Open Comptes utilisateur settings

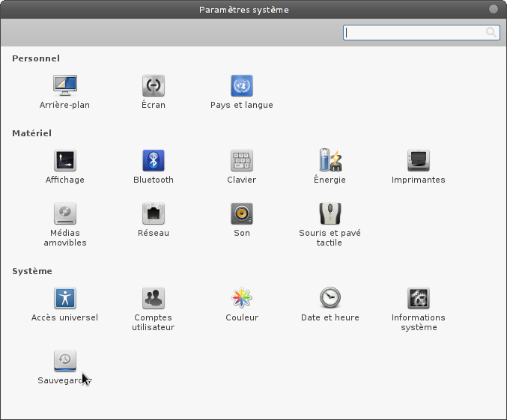pyautogui.click(x=154, y=298)
